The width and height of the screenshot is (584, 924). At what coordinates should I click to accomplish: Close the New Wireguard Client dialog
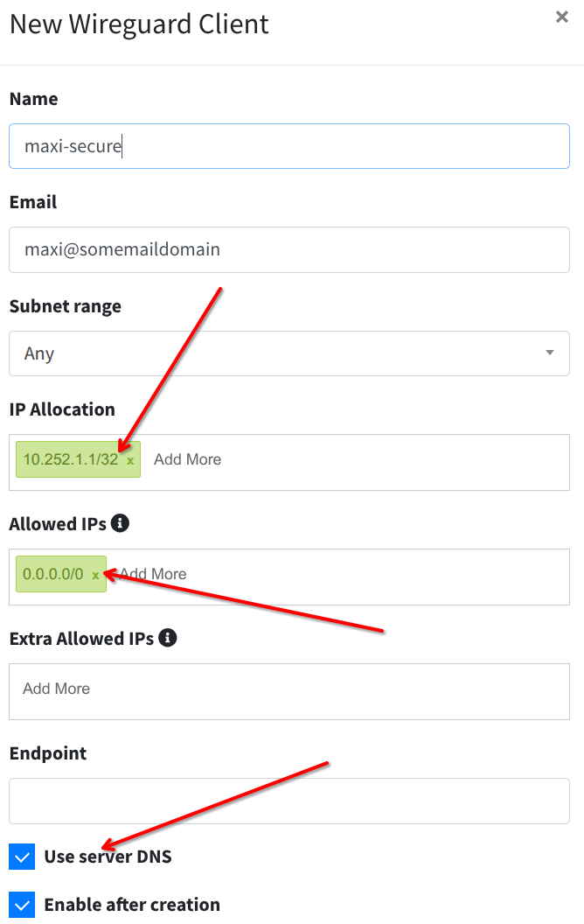pos(562,17)
